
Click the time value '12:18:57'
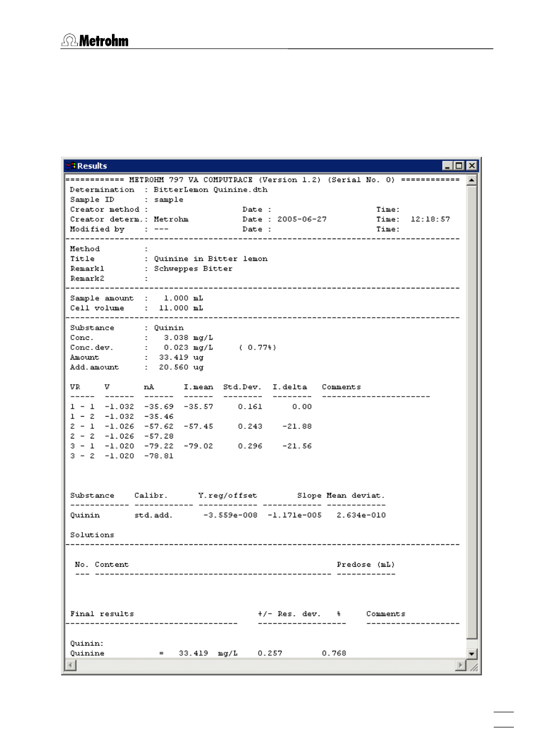(x=430, y=220)
